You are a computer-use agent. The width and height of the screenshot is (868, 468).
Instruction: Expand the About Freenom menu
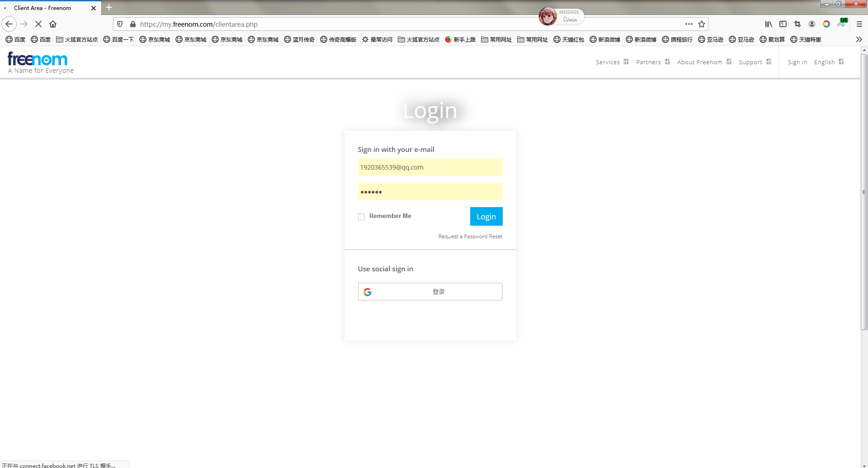pyautogui.click(x=704, y=62)
